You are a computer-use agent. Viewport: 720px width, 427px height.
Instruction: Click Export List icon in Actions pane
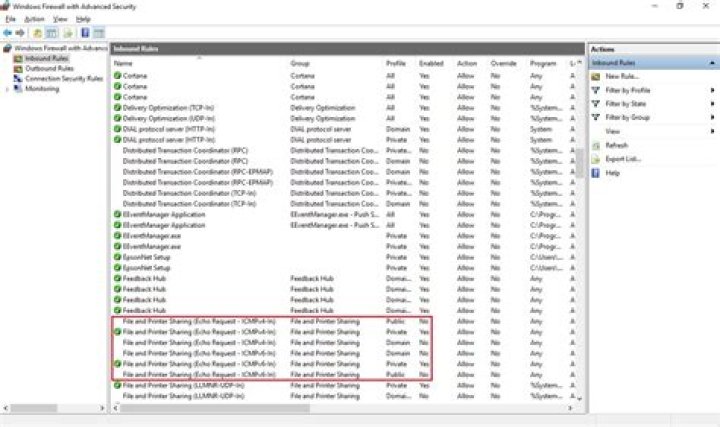[x=596, y=159]
